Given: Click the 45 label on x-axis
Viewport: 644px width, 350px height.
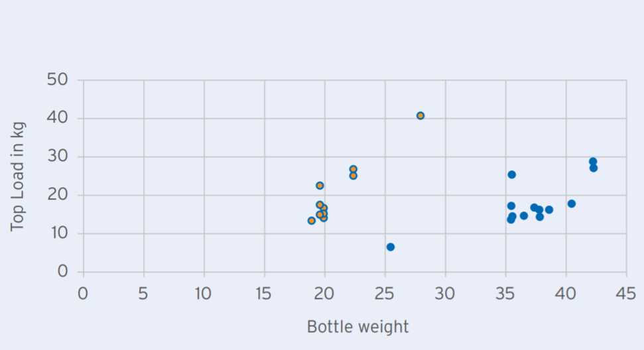Looking at the screenshot, I should 626,294.
